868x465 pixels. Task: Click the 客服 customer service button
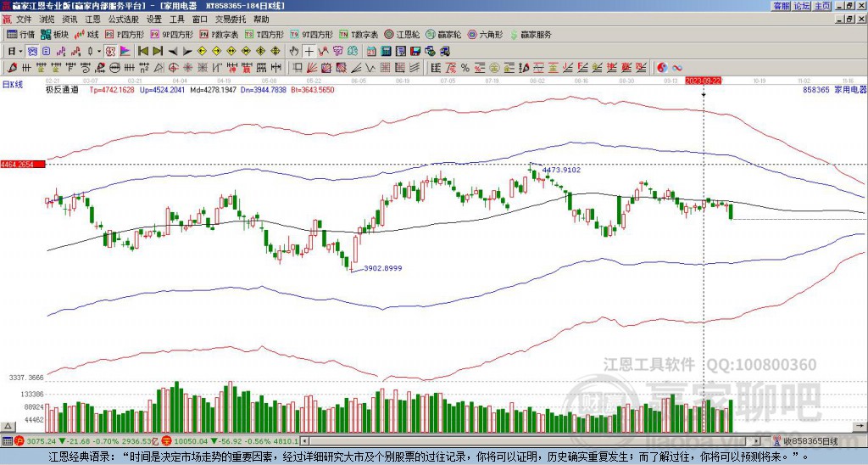click(782, 6)
